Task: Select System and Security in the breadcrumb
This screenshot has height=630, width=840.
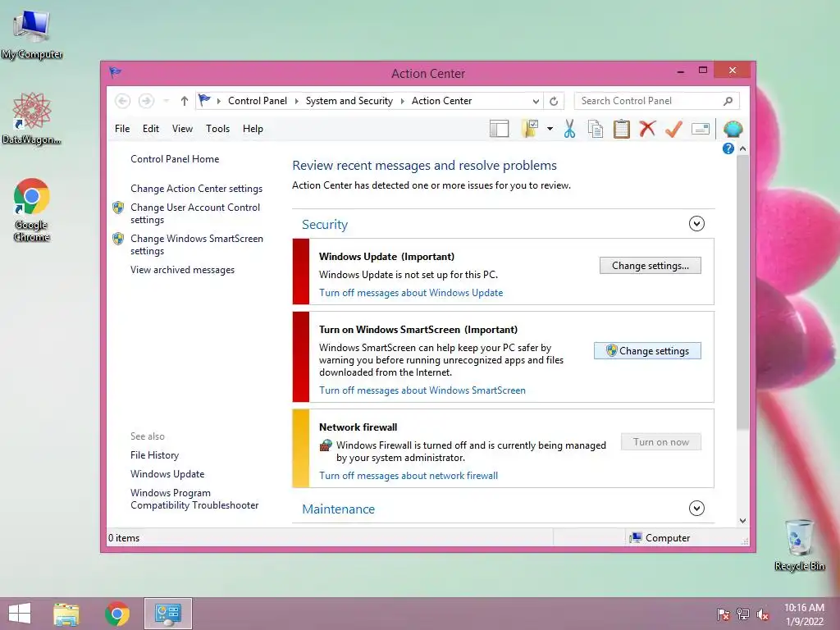Action: click(349, 101)
